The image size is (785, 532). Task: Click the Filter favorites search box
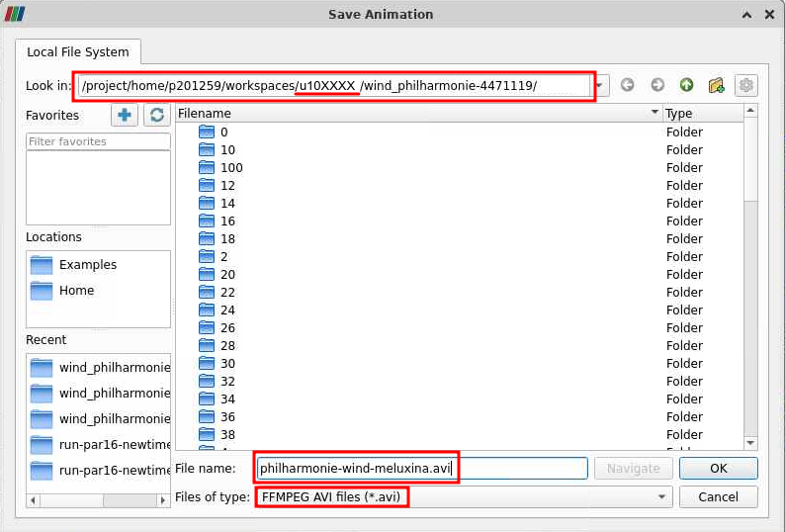click(x=98, y=141)
